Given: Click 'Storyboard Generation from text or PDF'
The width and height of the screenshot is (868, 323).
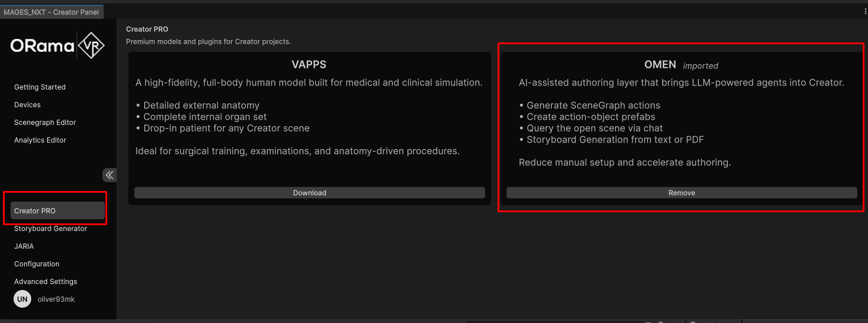Looking at the screenshot, I should point(611,140).
